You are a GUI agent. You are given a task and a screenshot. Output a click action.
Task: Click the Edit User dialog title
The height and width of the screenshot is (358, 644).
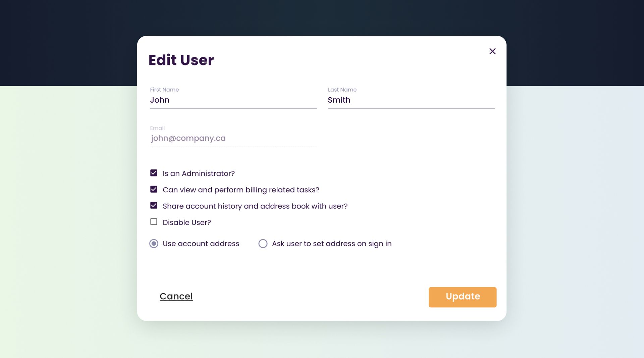[181, 60]
